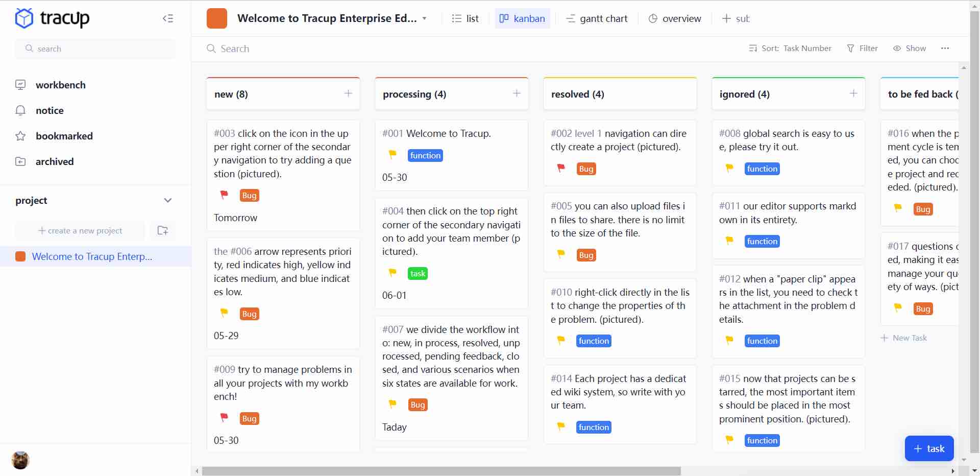The width and height of the screenshot is (980, 476).
Task: Click the new folder icon beside create project
Action: [x=163, y=230]
